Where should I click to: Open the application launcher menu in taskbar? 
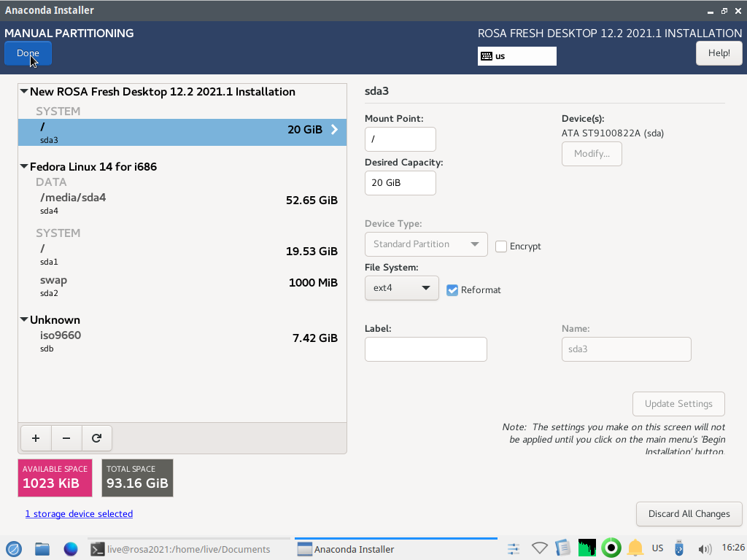pos(14,549)
